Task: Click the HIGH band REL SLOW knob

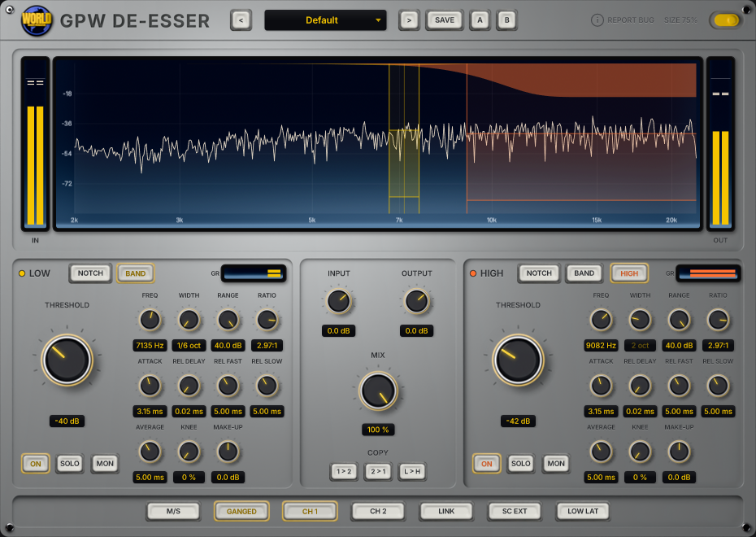Action: tap(719, 386)
